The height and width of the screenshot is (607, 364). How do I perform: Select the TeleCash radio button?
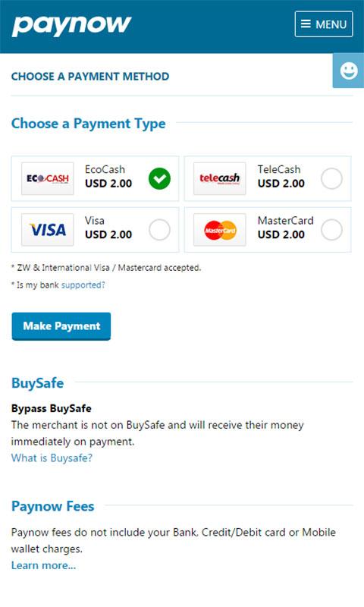coord(331,178)
